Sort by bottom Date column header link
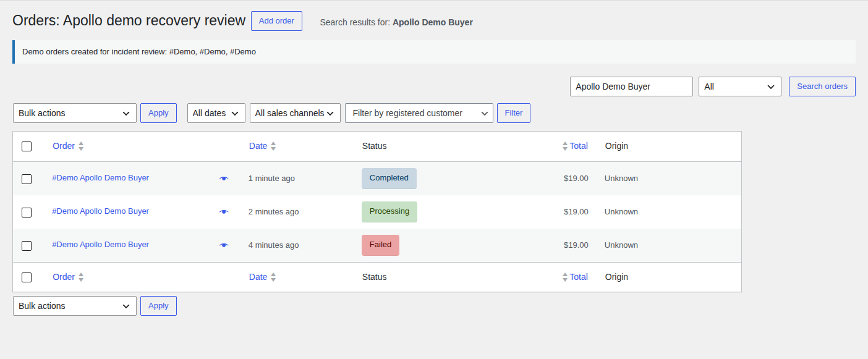The image size is (868, 359). pyautogui.click(x=258, y=277)
